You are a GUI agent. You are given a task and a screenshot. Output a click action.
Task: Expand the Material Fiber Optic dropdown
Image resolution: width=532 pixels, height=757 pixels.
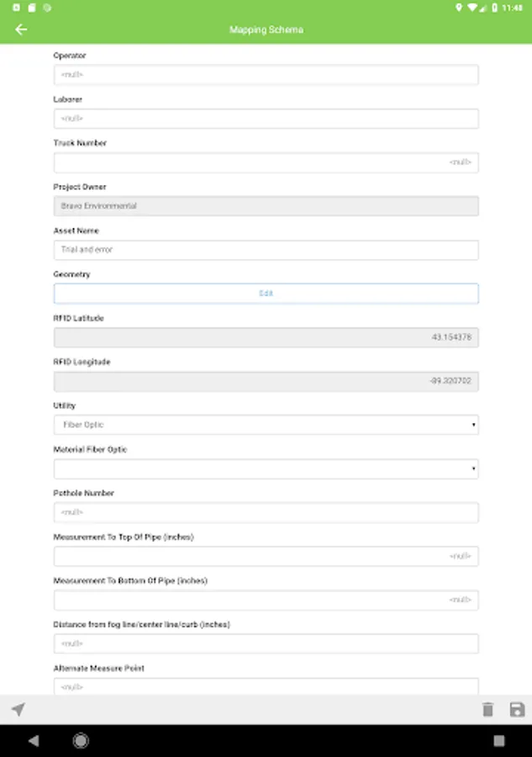(x=266, y=468)
